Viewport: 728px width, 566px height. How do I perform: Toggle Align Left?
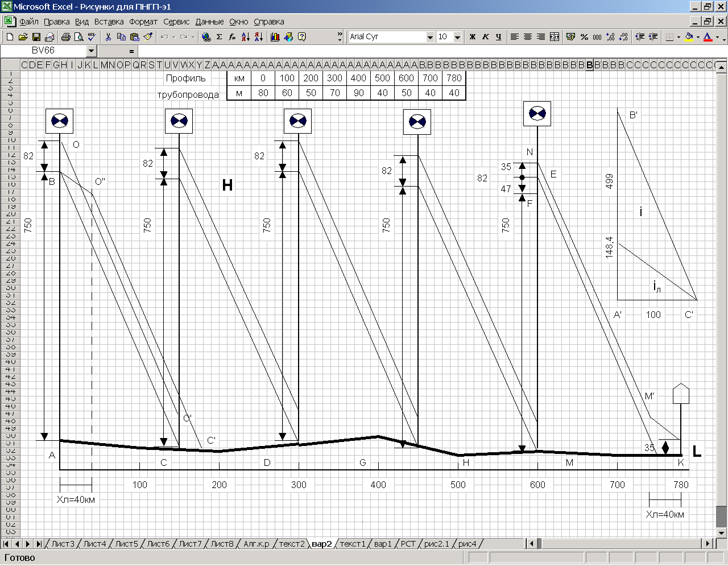pyautogui.click(x=515, y=37)
